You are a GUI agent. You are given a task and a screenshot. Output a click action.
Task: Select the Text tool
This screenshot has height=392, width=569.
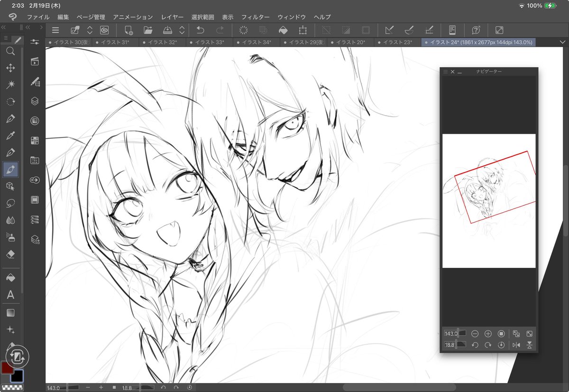11,295
